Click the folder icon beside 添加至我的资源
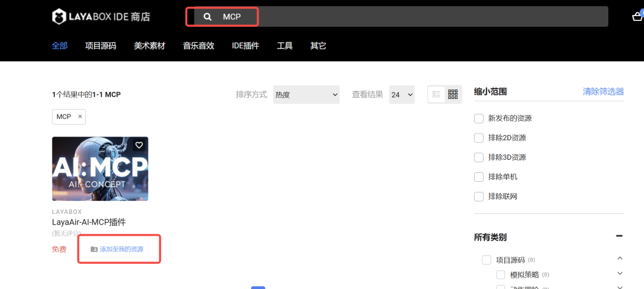 point(94,249)
